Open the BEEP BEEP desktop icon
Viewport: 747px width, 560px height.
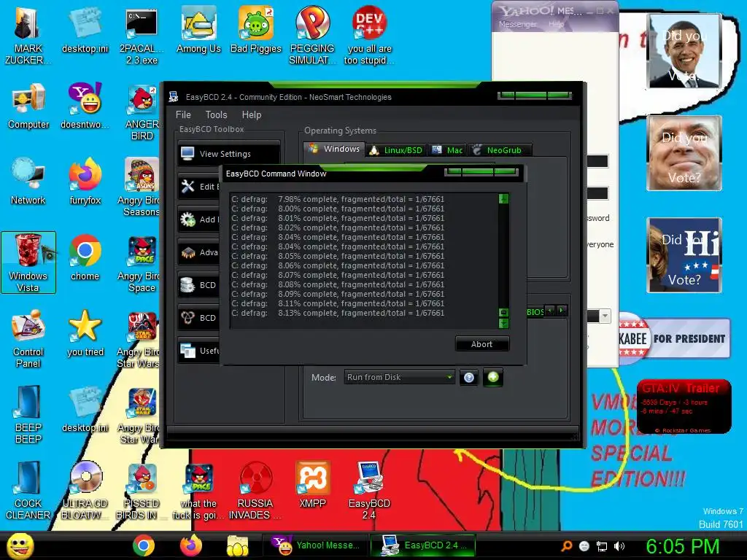28,414
